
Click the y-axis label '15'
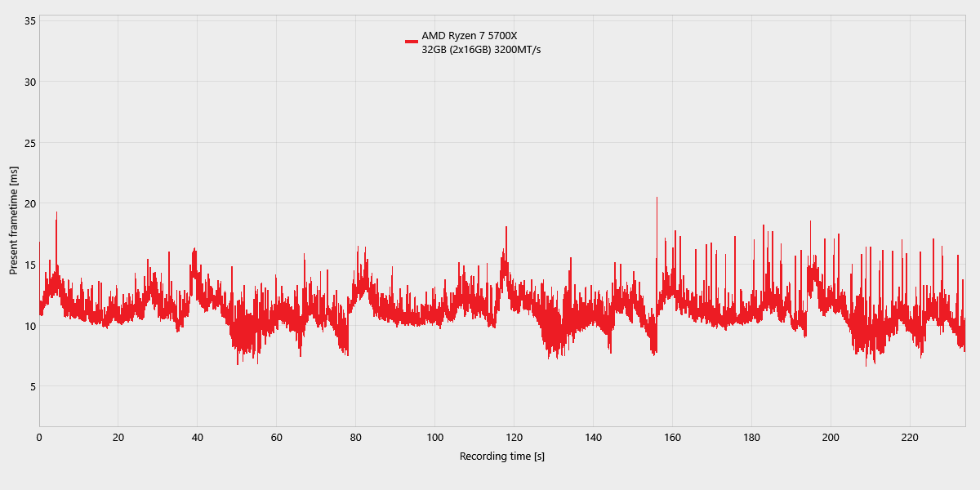[x=29, y=265]
